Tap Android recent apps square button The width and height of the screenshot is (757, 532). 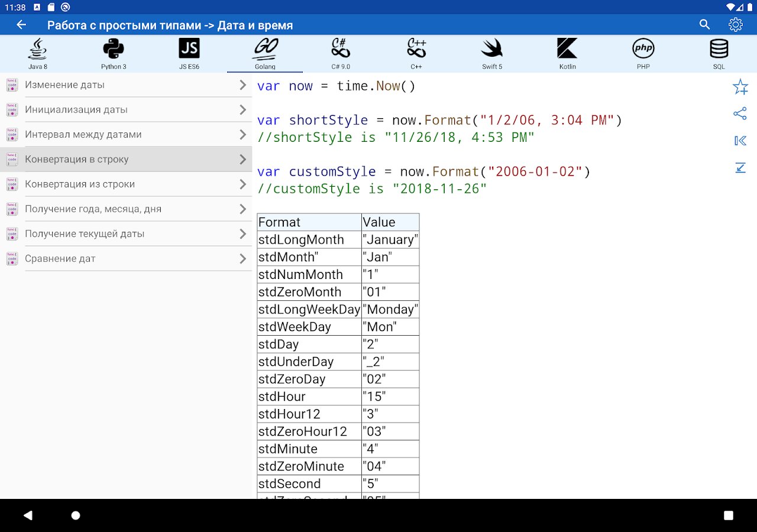click(729, 515)
